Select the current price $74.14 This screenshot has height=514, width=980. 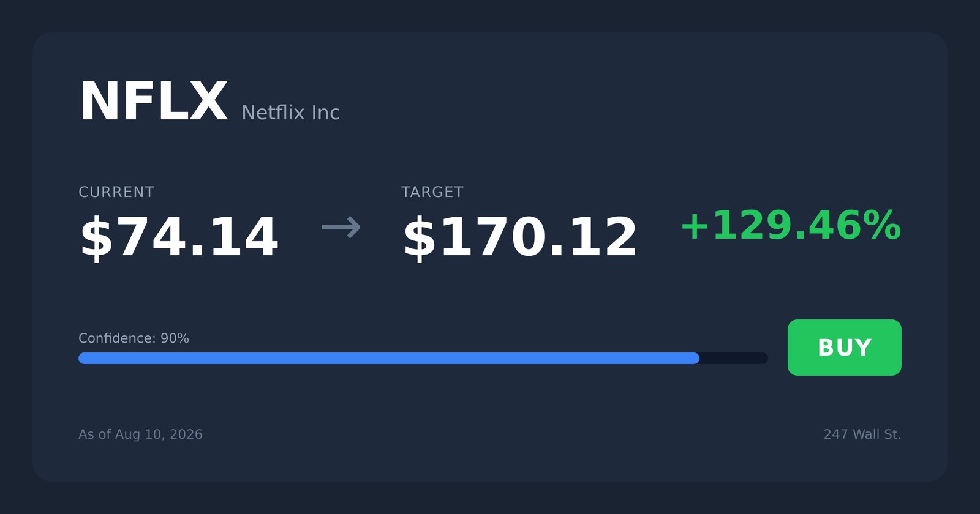(x=179, y=238)
